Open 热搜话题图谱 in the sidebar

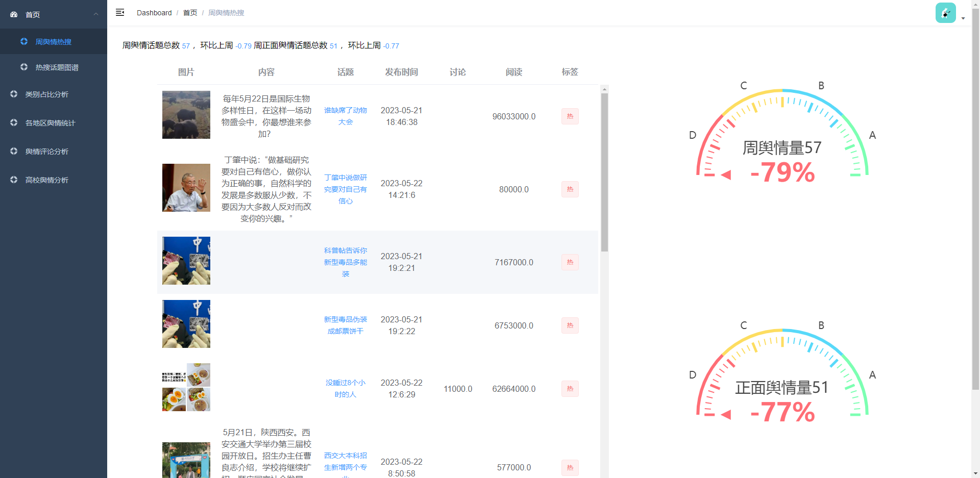(x=54, y=67)
